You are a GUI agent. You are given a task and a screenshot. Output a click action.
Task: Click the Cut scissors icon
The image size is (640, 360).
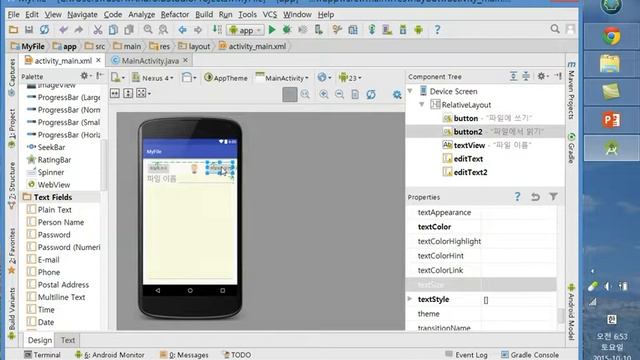98,30
